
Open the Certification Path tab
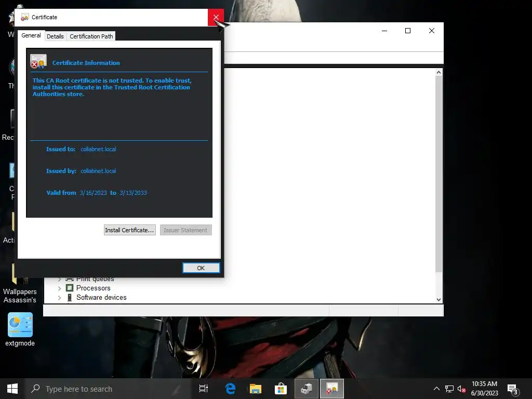91,36
